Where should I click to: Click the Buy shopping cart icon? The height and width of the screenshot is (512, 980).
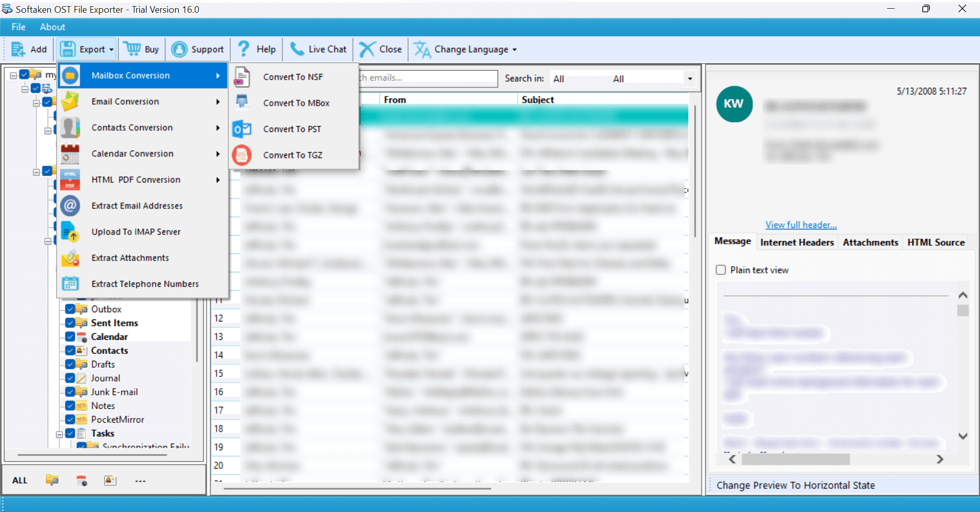pos(132,49)
